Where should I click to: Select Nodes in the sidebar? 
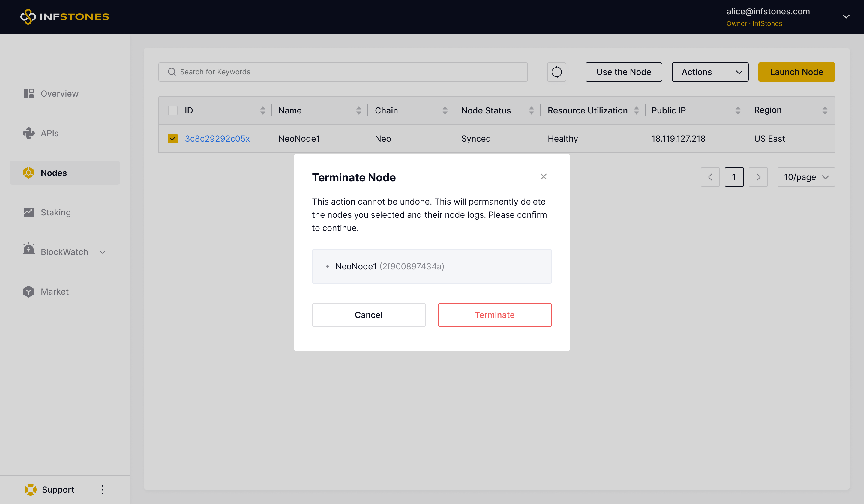click(x=54, y=173)
